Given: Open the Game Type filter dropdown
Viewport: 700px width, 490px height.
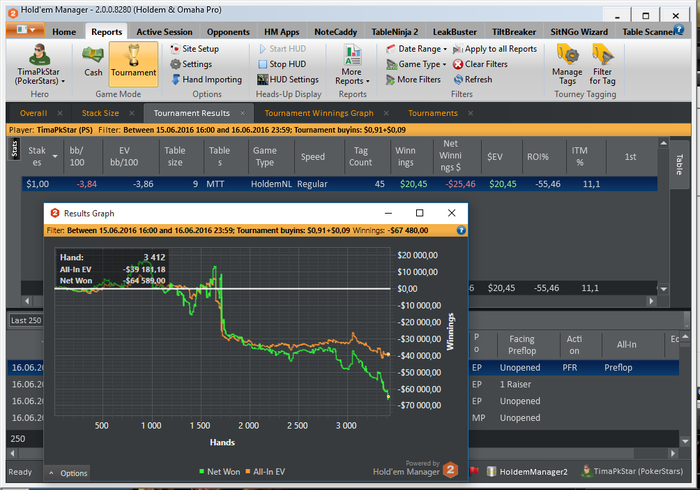Looking at the screenshot, I should (x=416, y=64).
